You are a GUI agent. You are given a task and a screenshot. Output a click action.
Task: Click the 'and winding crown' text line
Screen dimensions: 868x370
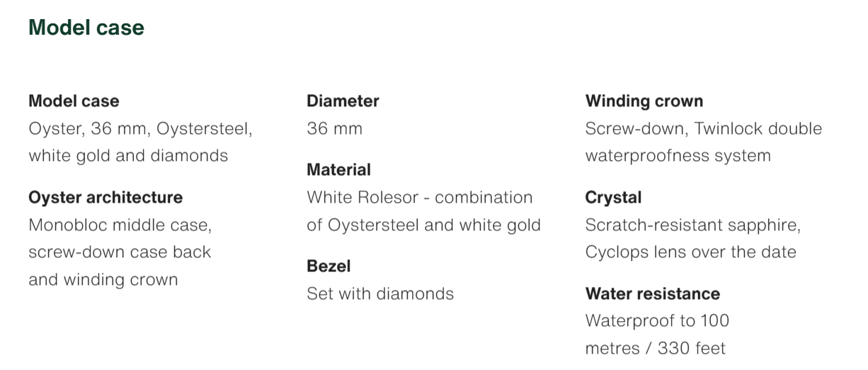tap(103, 279)
